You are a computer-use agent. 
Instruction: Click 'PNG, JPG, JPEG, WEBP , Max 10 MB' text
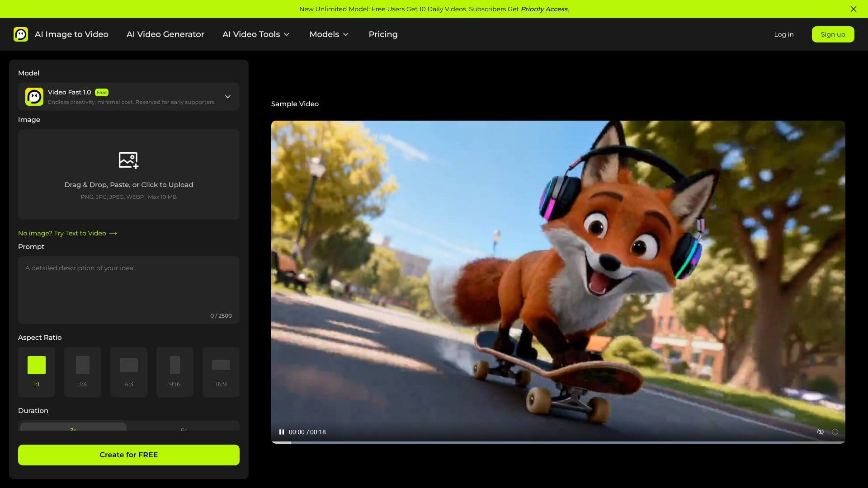click(128, 197)
